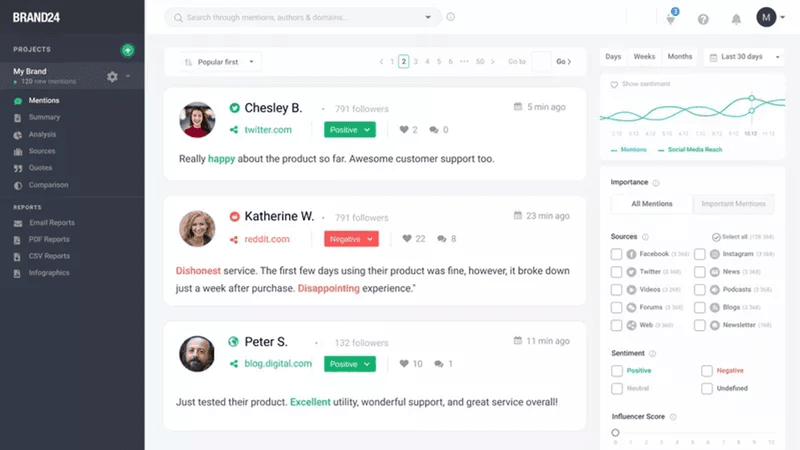
Task: Click the Sources info icon
Action: pos(645,237)
